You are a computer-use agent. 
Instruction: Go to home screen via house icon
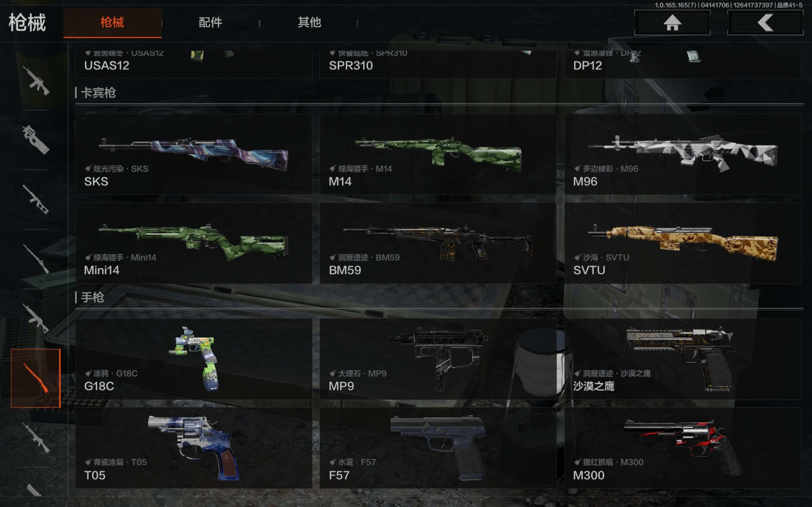coord(672,22)
